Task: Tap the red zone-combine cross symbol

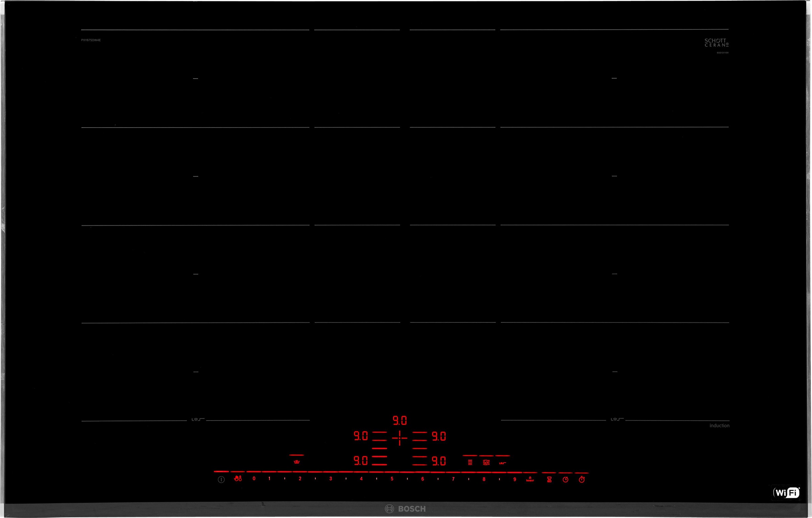Action: tap(400, 438)
